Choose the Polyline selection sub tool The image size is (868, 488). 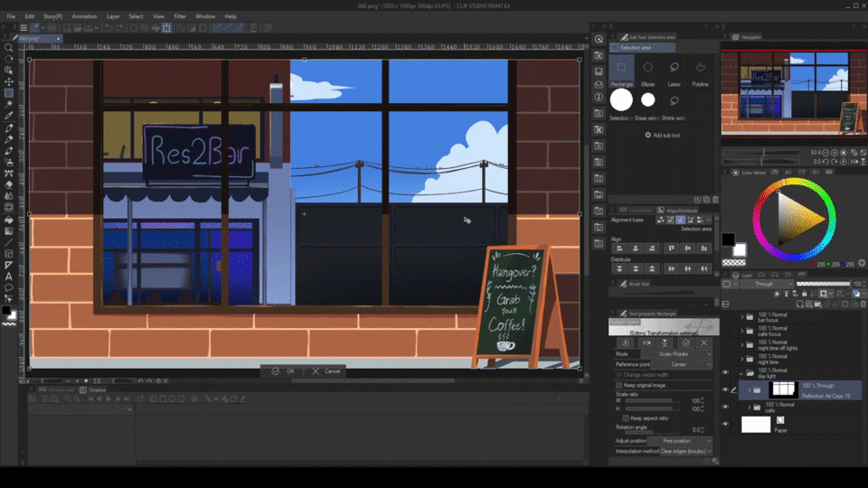point(701,69)
